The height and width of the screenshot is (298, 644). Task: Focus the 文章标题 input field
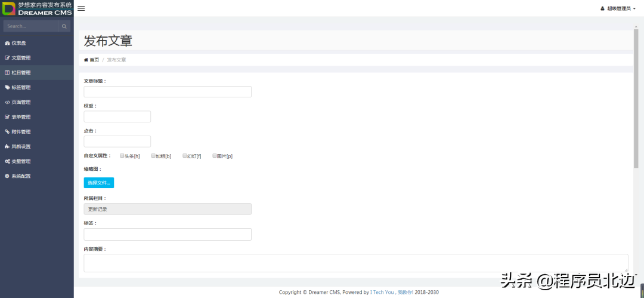168,92
